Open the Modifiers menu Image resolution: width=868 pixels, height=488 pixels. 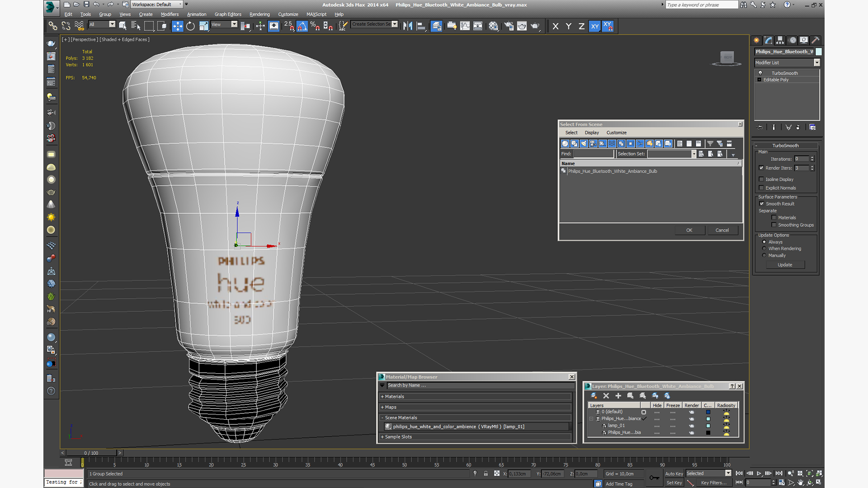pos(170,14)
